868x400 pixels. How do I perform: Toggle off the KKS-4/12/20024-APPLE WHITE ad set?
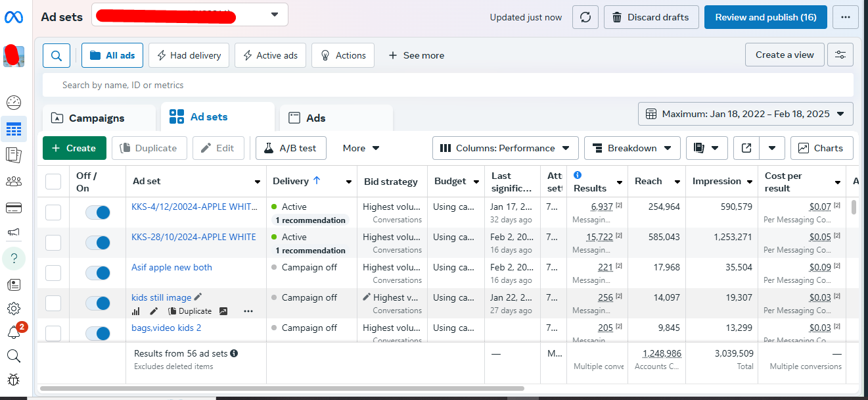tap(98, 212)
